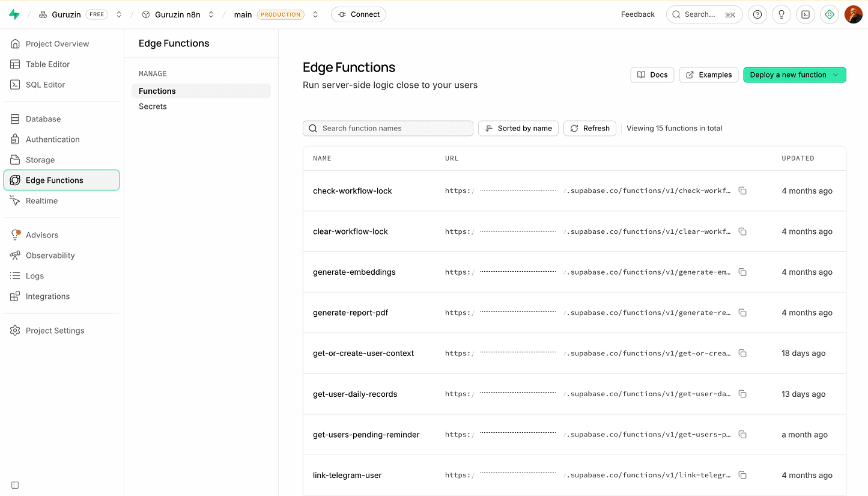Focus the Search function names field
Viewport: 868px width, 496px height.
(388, 128)
